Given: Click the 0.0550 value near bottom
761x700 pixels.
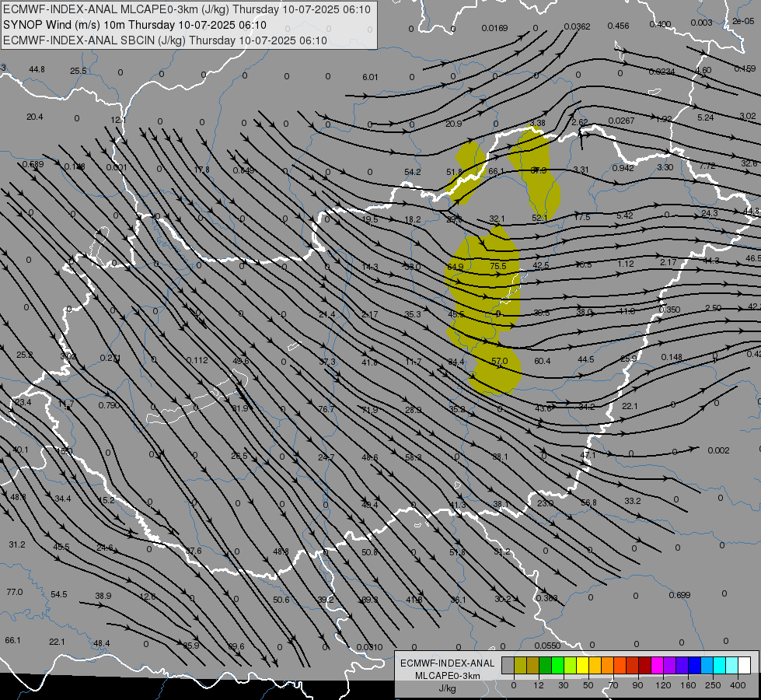Looking at the screenshot, I should [x=547, y=646].
